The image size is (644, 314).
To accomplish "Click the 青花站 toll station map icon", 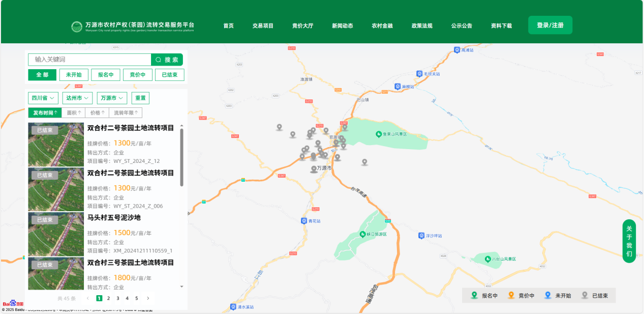I will (304, 221).
